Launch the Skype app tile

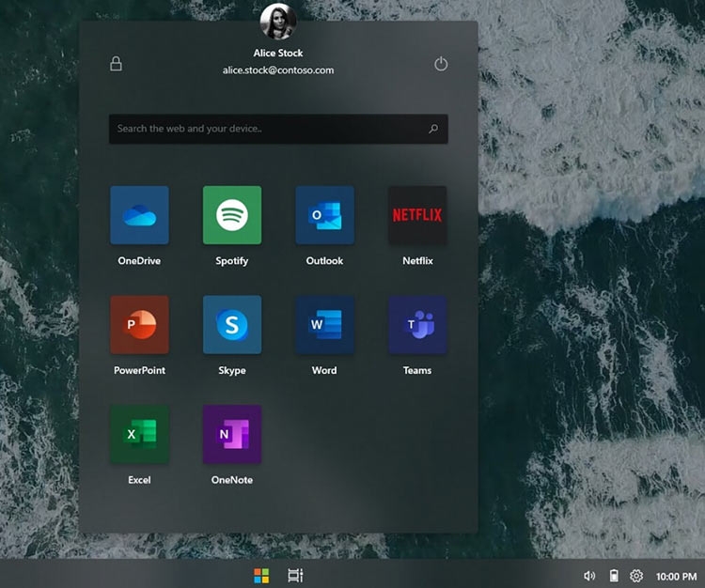pos(232,325)
